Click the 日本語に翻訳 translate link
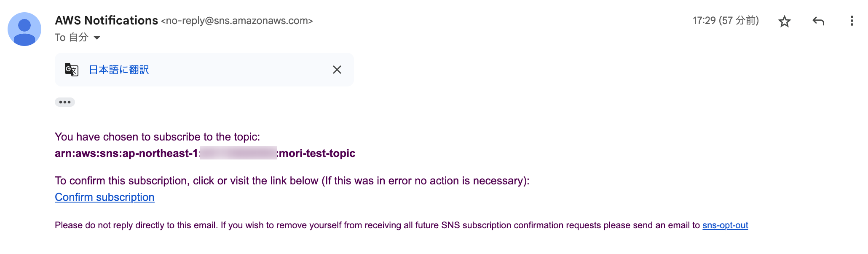Screen dimensions: 868x254 pyautogui.click(x=119, y=70)
